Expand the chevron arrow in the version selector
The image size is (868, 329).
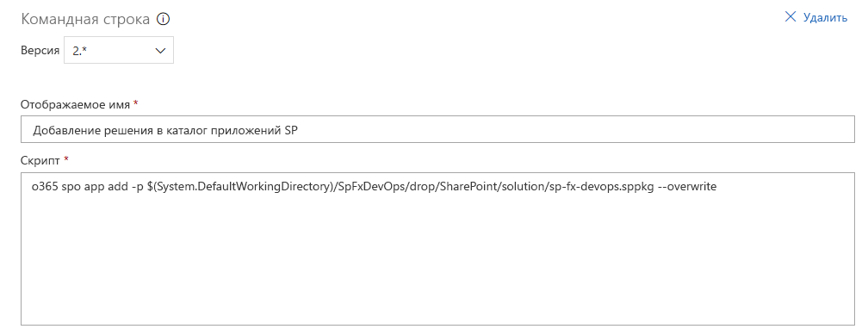pos(160,51)
